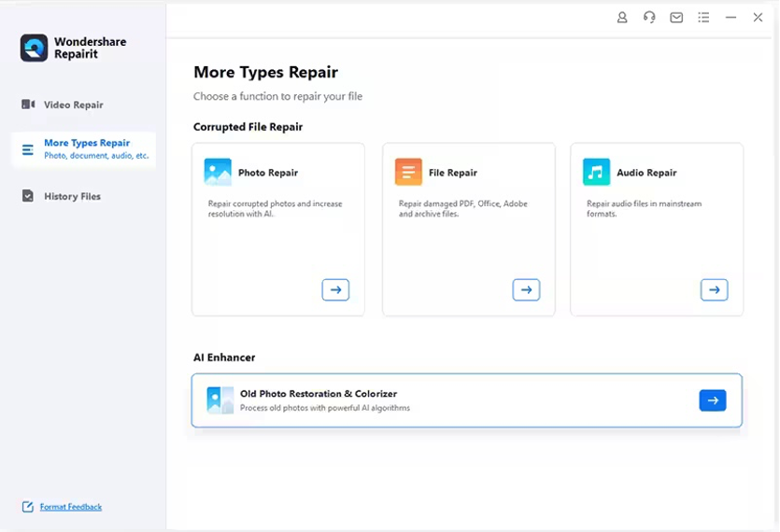Screen dimensions: 780x532
Task: Click the History Files checkmark icon
Action: [x=28, y=196]
